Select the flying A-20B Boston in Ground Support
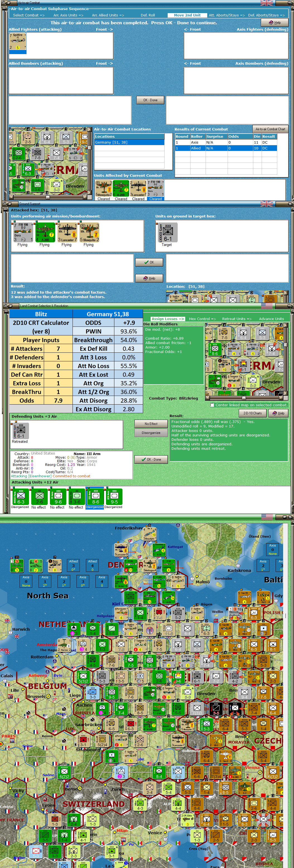This screenshot has height=868, width=294. (45, 232)
